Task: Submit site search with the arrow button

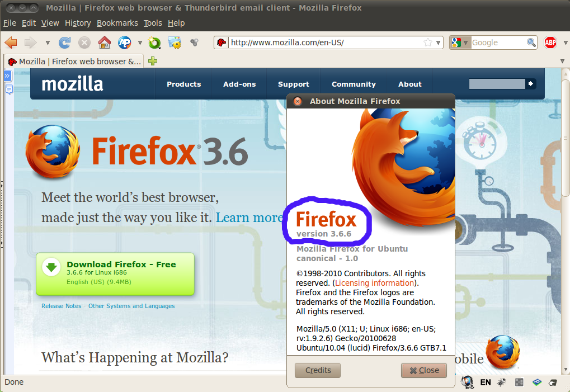Action: coord(531,84)
